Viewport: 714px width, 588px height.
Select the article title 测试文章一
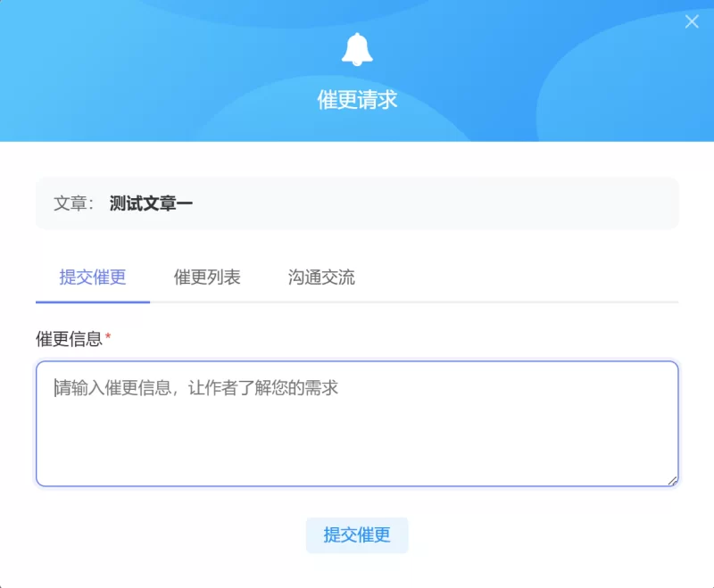pos(151,203)
